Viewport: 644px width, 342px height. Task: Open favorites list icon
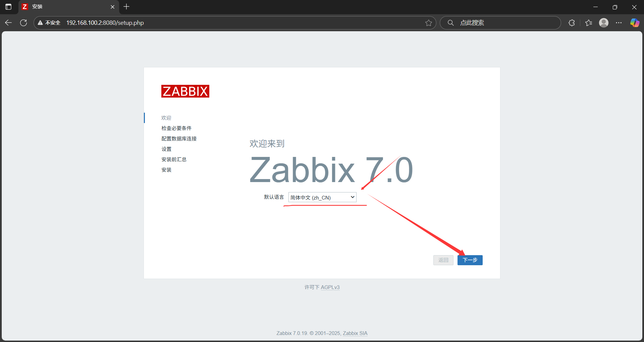coord(589,23)
